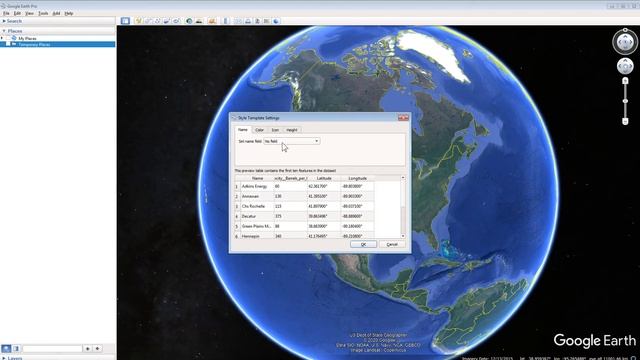This screenshot has width=640, height=360.
Task: Switch to the Height tab
Action: click(x=291, y=130)
